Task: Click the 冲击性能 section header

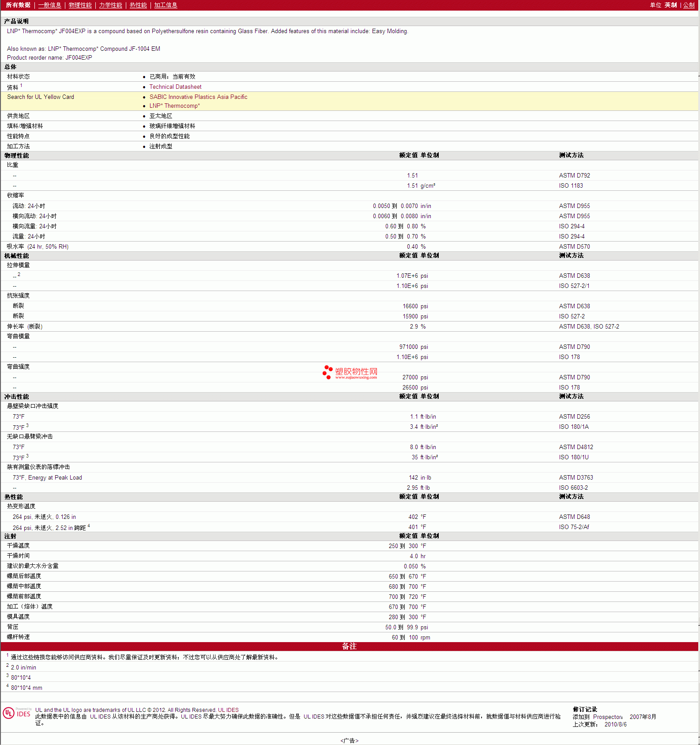Action: click(16, 397)
